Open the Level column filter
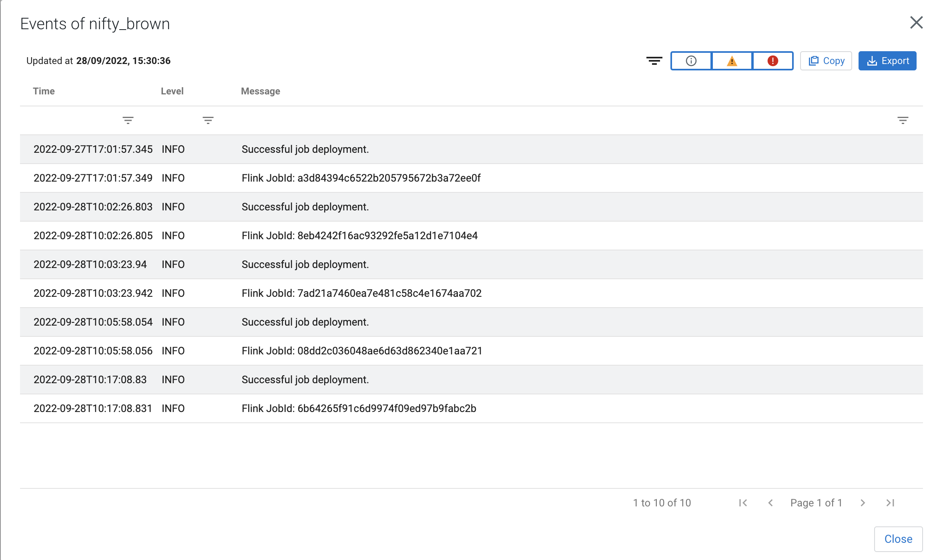 click(x=208, y=120)
